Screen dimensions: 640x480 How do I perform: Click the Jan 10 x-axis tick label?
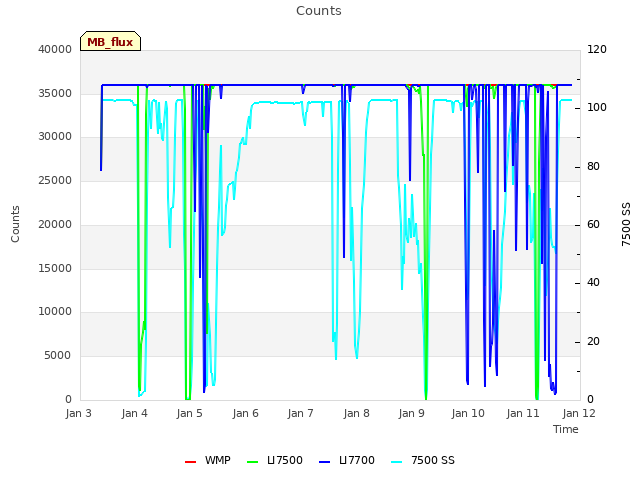pyautogui.click(x=468, y=413)
